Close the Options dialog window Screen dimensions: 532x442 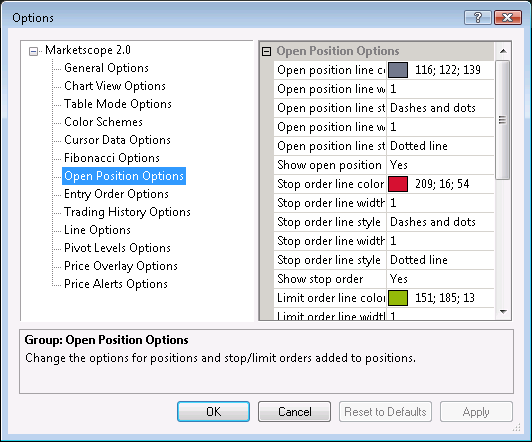click(508, 17)
